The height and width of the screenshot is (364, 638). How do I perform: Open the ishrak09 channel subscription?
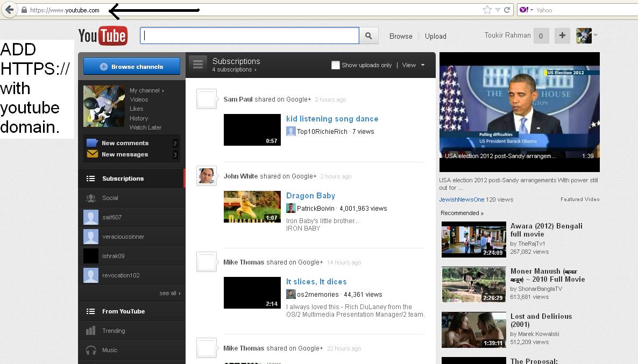tap(131, 256)
